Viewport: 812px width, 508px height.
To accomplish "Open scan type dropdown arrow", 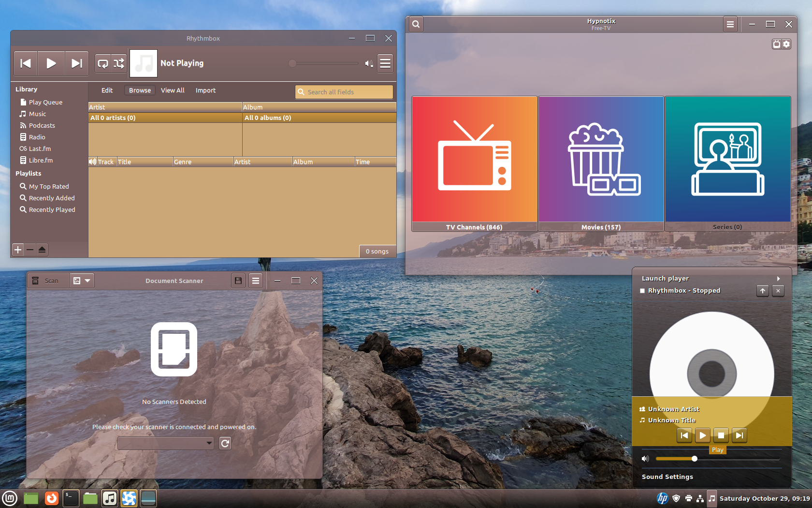I will 87,281.
